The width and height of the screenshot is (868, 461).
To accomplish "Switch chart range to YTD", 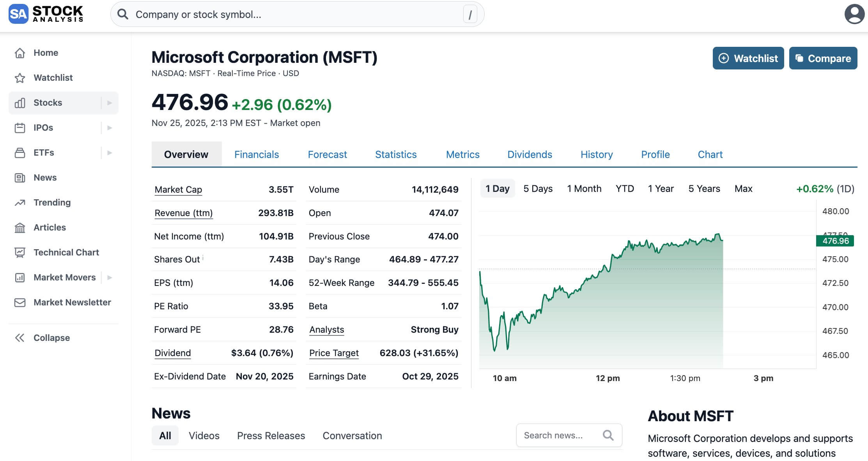I will coord(625,188).
